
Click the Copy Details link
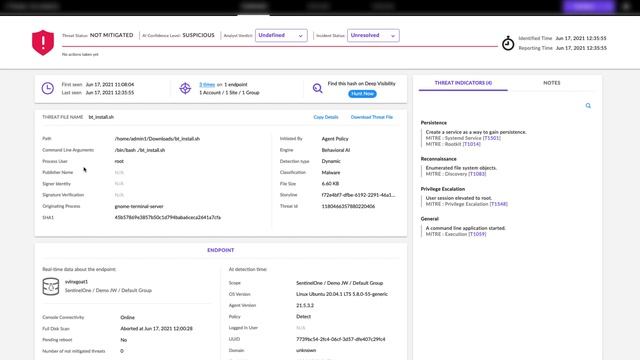pyautogui.click(x=326, y=117)
